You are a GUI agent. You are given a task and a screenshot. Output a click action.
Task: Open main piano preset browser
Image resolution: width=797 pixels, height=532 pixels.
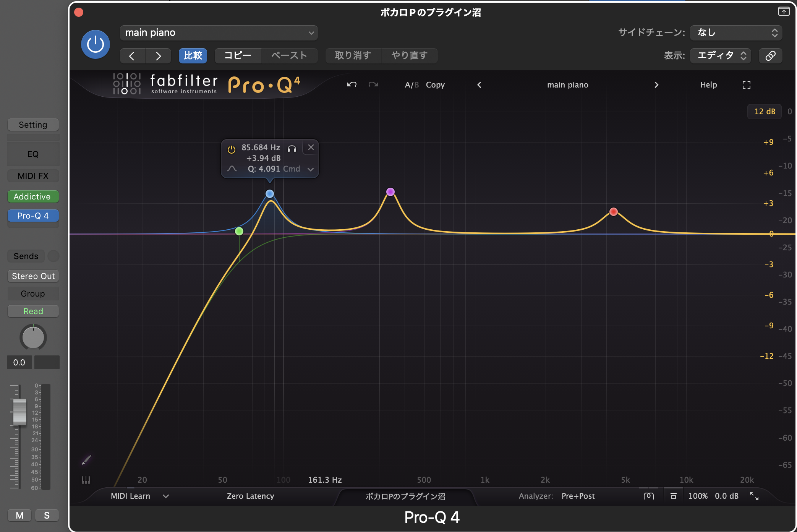click(x=568, y=85)
